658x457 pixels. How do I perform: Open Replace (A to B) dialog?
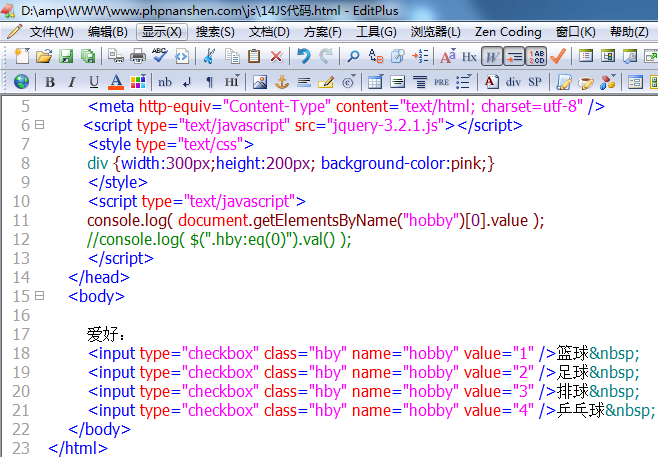[376, 56]
